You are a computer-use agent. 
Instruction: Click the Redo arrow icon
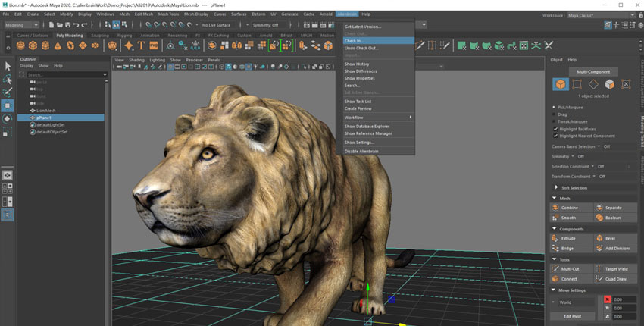coord(84,25)
